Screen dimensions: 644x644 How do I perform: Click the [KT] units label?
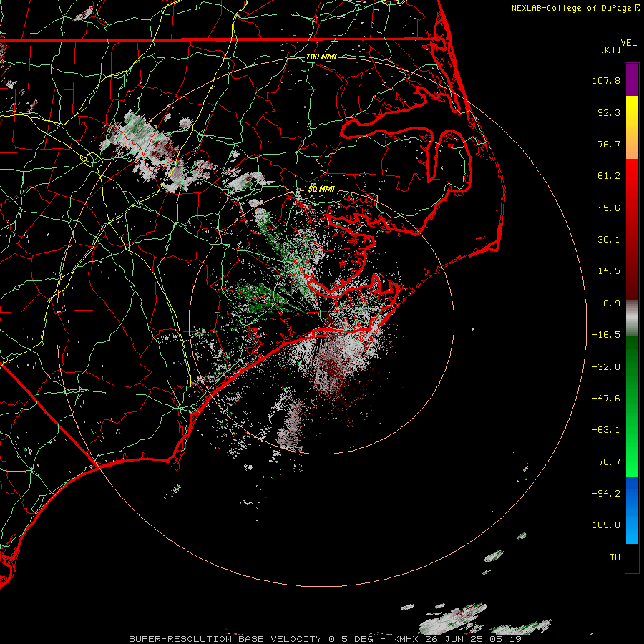tap(611, 49)
